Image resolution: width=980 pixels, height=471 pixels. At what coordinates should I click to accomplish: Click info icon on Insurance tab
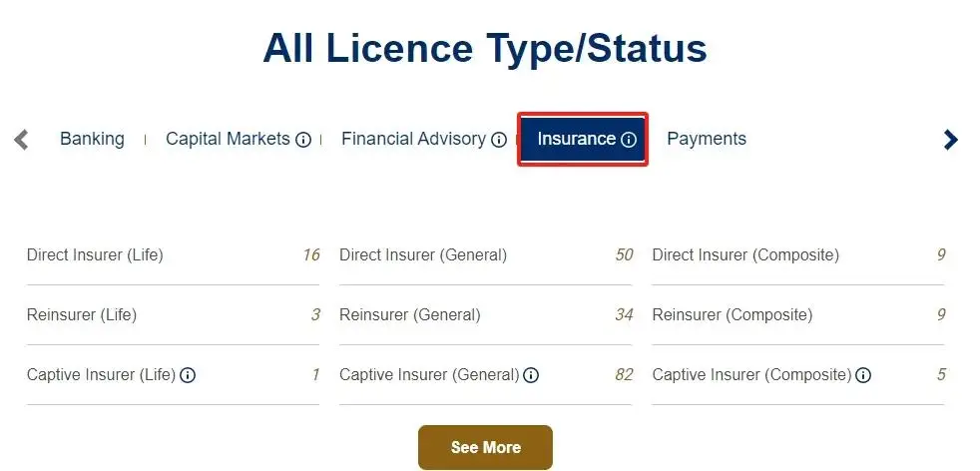[629, 140]
